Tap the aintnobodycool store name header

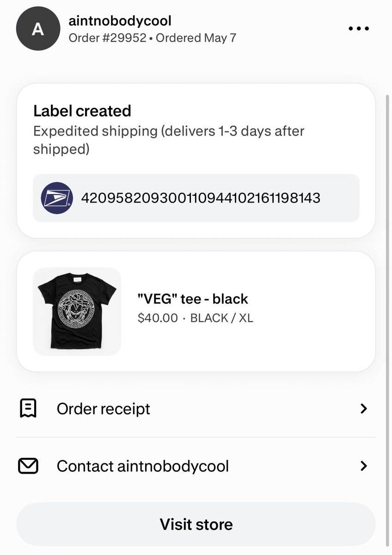coord(120,20)
